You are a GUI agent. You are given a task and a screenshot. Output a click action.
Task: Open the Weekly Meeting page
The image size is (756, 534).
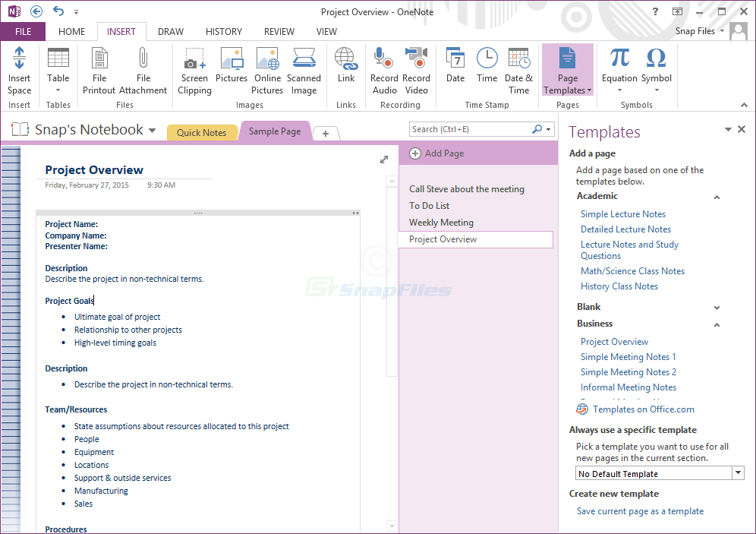click(x=441, y=223)
